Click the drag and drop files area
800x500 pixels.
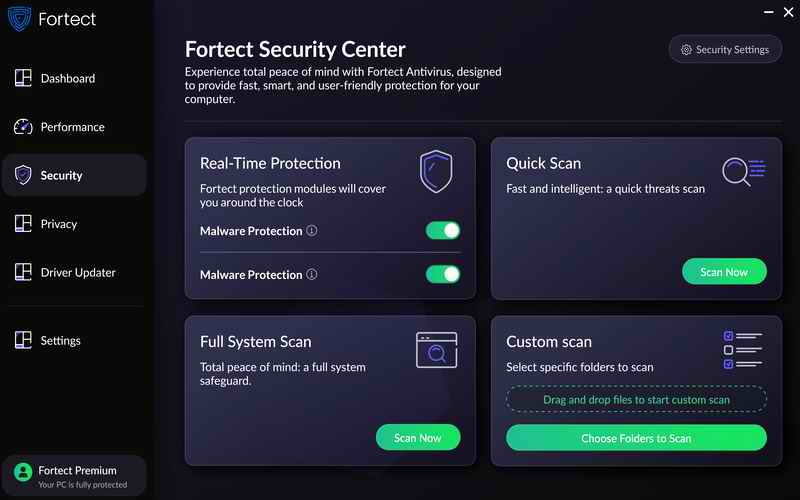pyautogui.click(x=636, y=400)
